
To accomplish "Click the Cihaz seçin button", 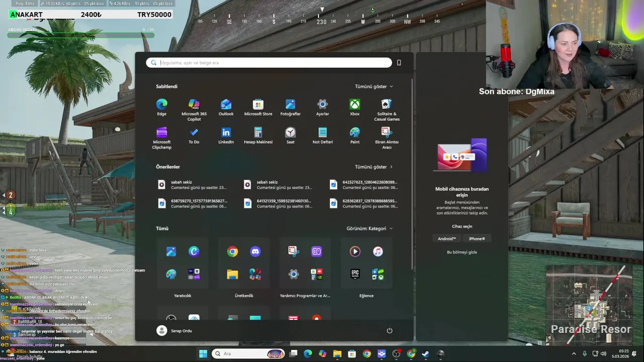I will (x=462, y=226).
